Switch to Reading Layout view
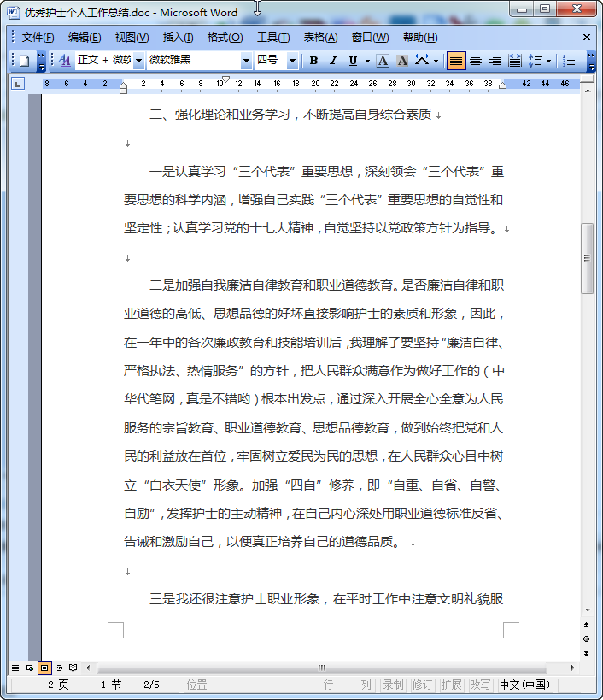 click(x=73, y=668)
